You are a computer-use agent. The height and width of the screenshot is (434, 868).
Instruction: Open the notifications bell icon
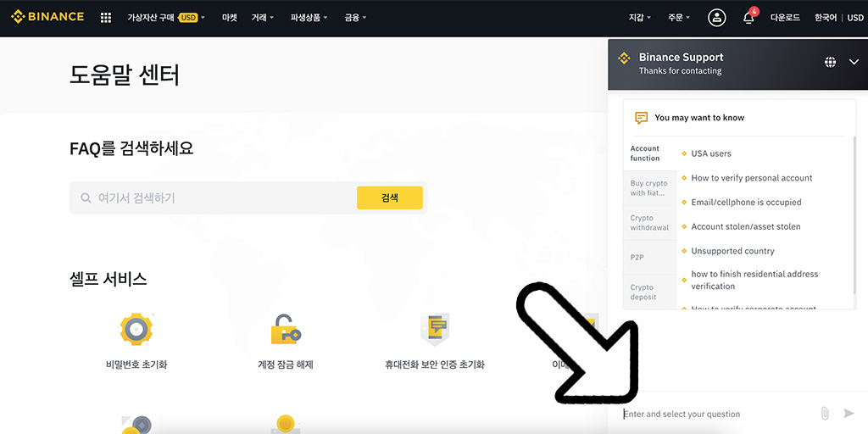[748, 18]
